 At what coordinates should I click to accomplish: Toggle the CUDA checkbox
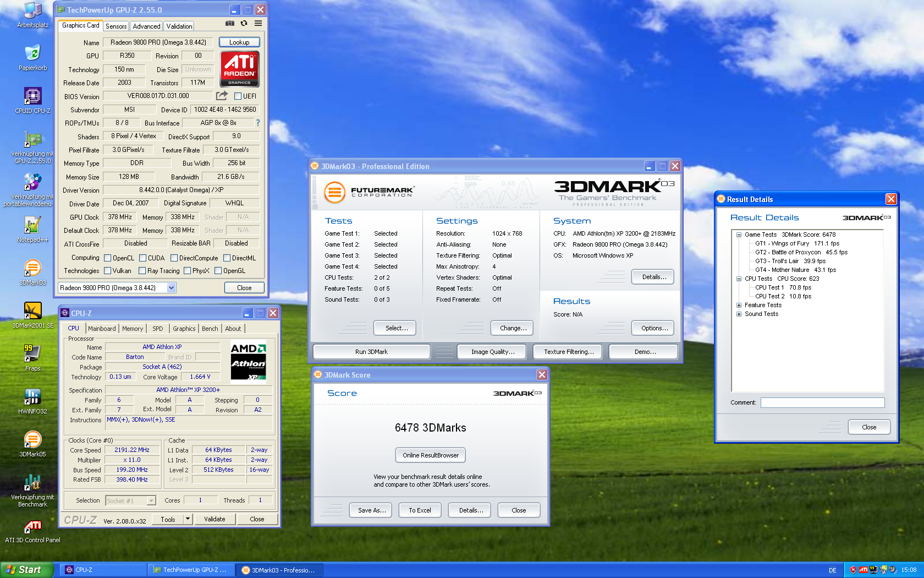[142, 258]
